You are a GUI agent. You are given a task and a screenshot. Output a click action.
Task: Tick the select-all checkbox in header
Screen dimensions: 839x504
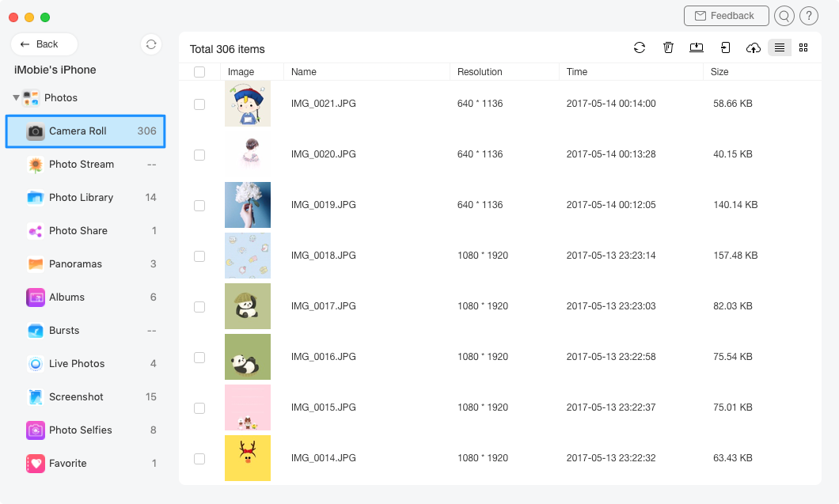199,72
